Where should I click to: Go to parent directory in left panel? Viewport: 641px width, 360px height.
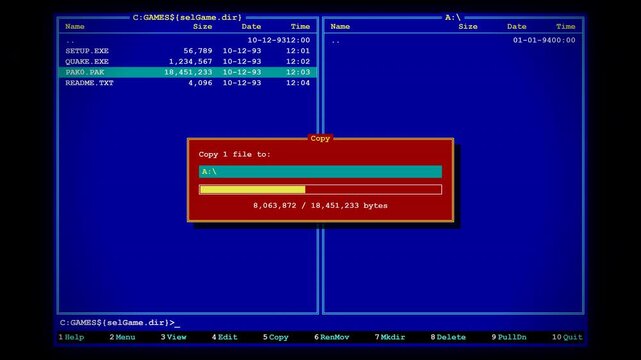pyautogui.click(x=188, y=40)
